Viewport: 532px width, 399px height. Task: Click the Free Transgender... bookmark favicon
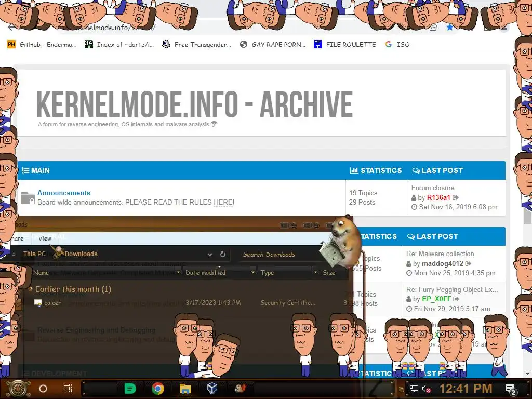[166, 44]
